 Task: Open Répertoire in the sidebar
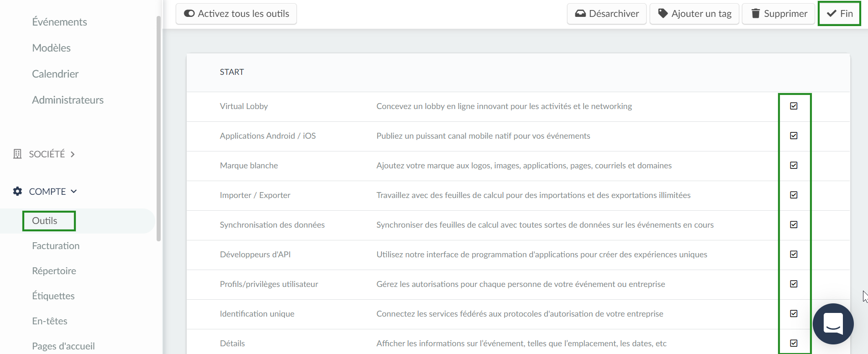coord(54,271)
